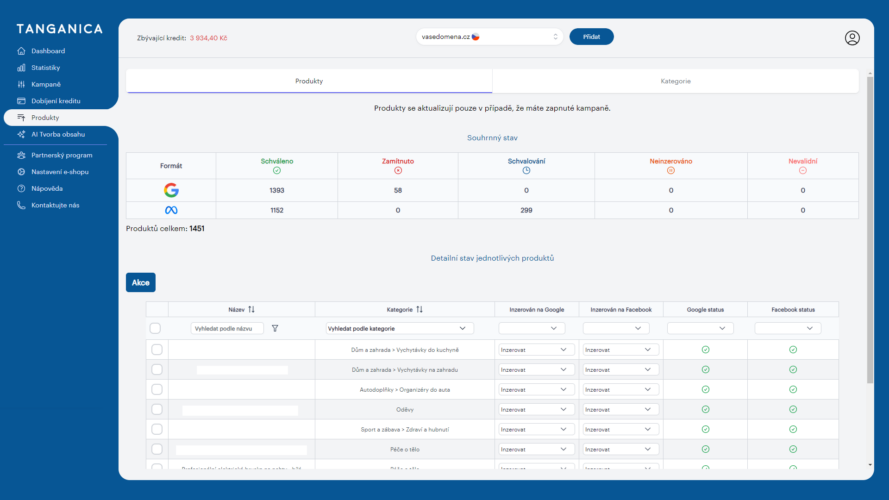The height and width of the screenshot is (500, 889).
Task: Tick the select-all checkbox in filter row
Action: 155,328
